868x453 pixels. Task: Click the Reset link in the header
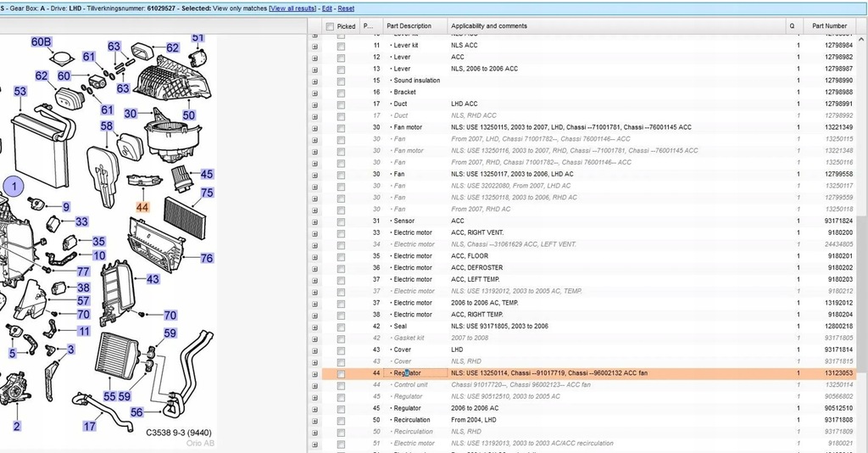(x=346, y=8)
